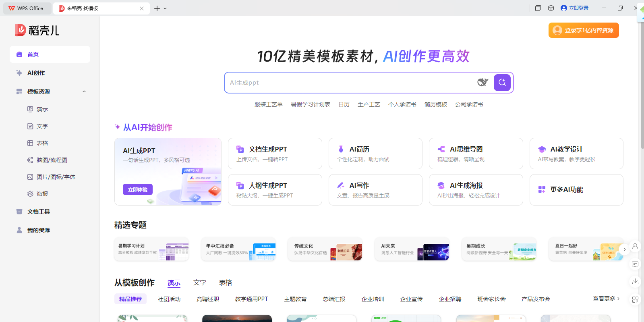
Task: Click the download icon on right edge
Action: [635, 281]
